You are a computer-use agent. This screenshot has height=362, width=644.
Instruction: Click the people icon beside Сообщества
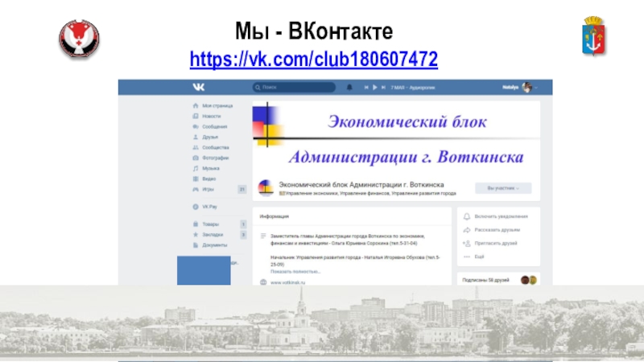pos(196,147)
